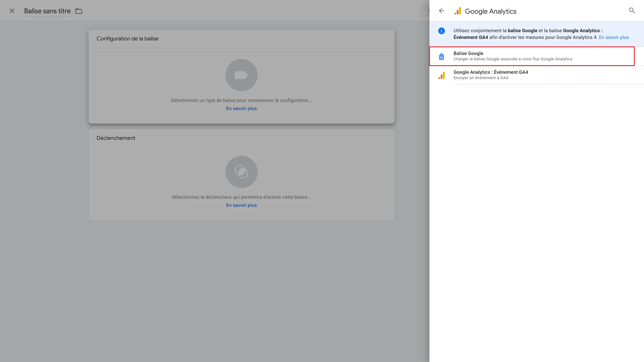Image resolution: width=644 pixels, height=362 pixels.
Task: Click the Google Analytics logo in panel header
Action: (x=458, y=11)
